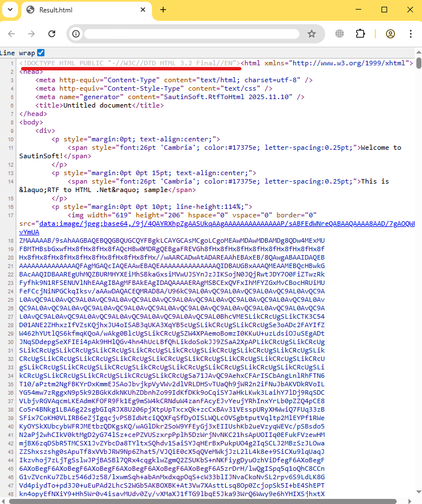This screenshot has width=422, height=504.
Task: Select the Result.html tab
Action: point(87,10)
